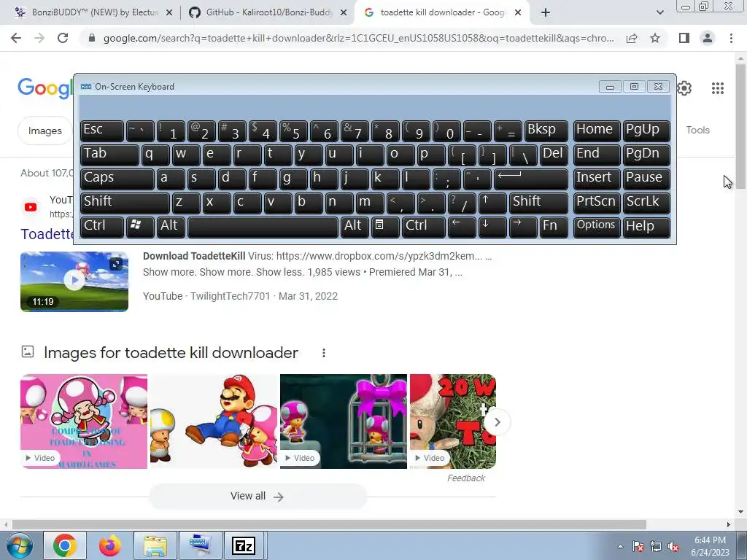Screen dimensions: 747x560
Task: Click the Del key
Action: click(x=554, y=155)
